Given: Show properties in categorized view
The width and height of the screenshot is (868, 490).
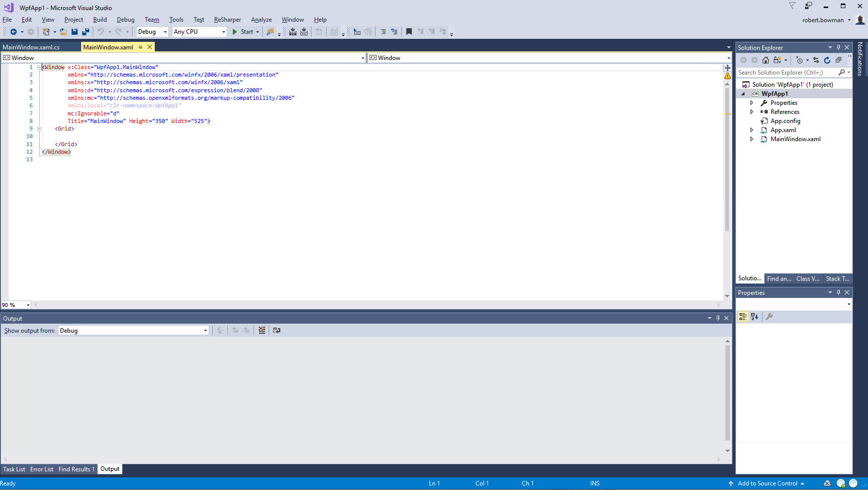Looking at the screenshot, I should [743, 317].
